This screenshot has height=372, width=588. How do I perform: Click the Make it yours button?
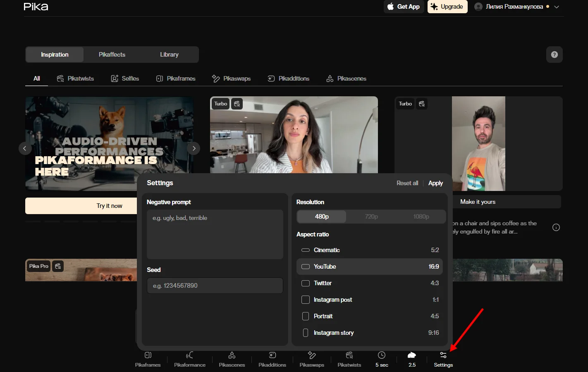tap(507, 202)
